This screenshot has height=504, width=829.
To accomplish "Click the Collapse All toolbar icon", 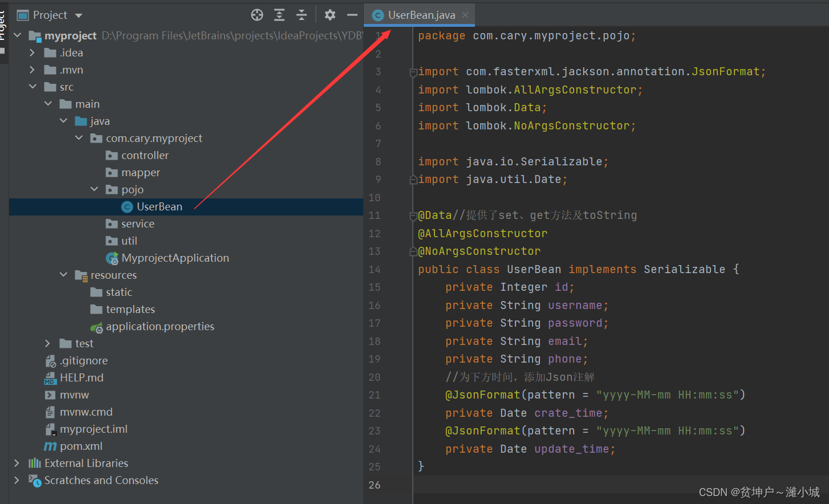I will click(302, 15).
